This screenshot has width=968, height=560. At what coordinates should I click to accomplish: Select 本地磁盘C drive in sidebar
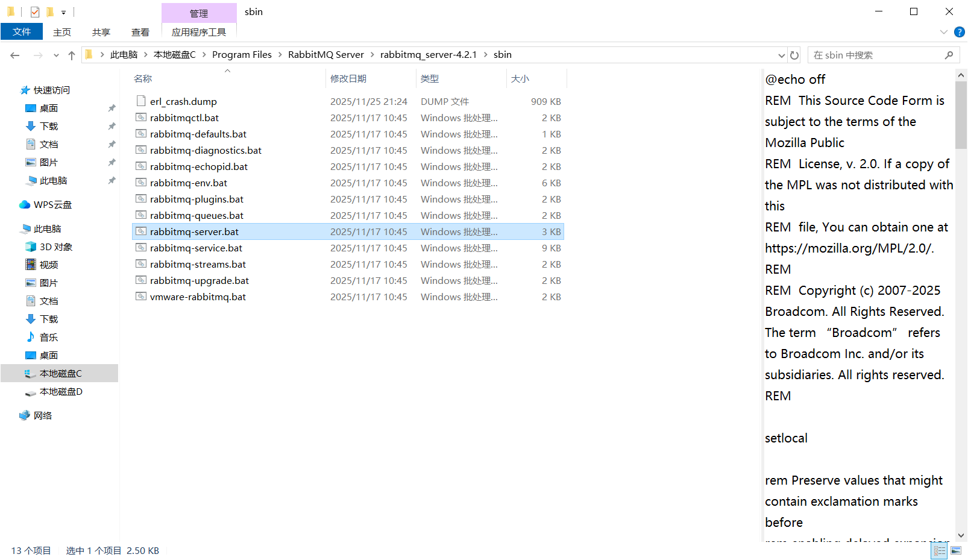coord(59,373)
